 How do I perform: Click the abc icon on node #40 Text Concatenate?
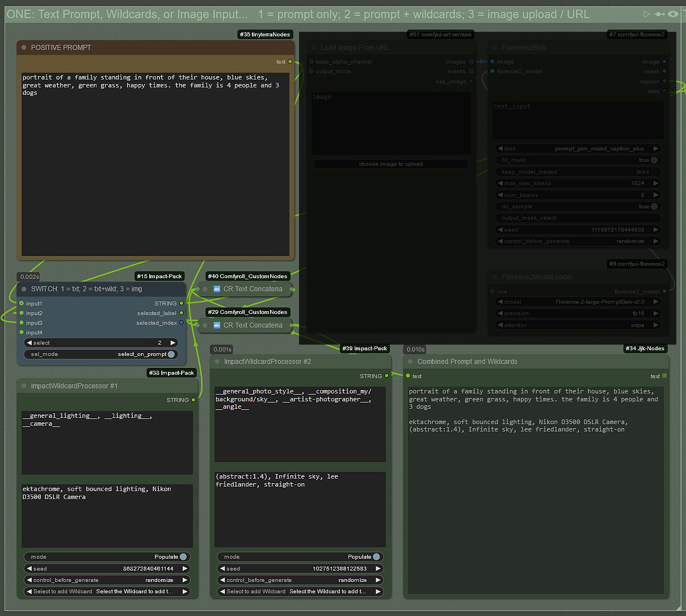point(217,289)
